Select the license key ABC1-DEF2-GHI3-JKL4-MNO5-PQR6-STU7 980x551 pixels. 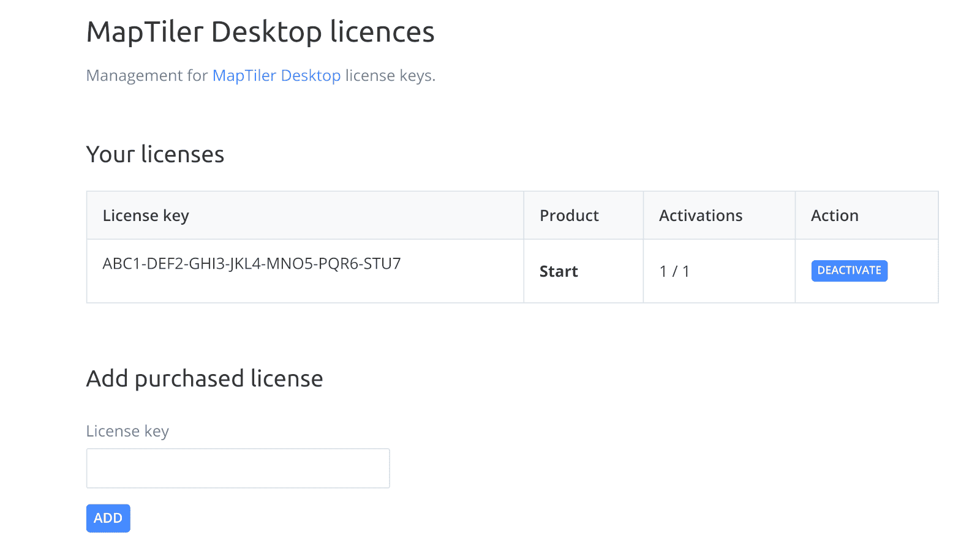point(251,263)
